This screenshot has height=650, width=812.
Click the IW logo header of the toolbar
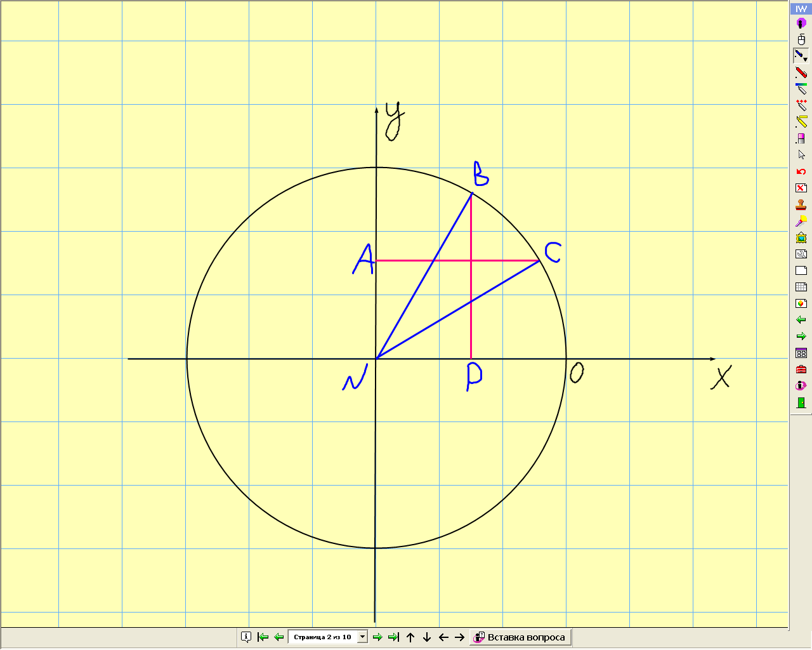[x=801, y=9]
